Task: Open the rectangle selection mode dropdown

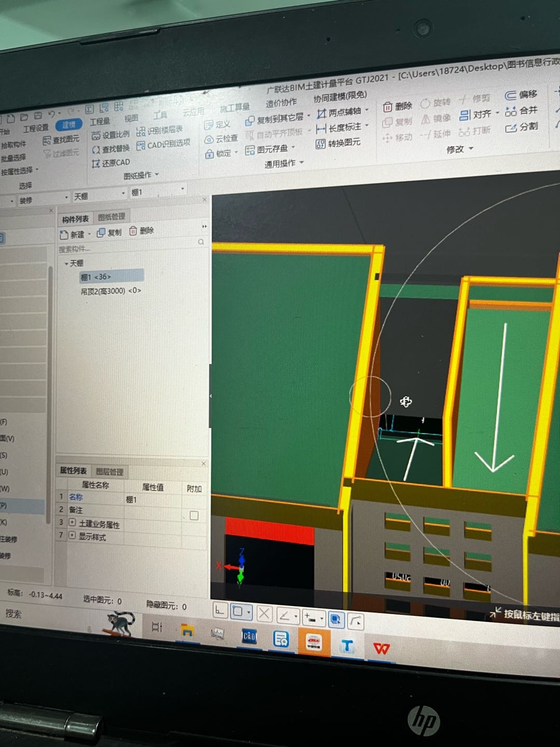Action: click(x=249, y=613)
